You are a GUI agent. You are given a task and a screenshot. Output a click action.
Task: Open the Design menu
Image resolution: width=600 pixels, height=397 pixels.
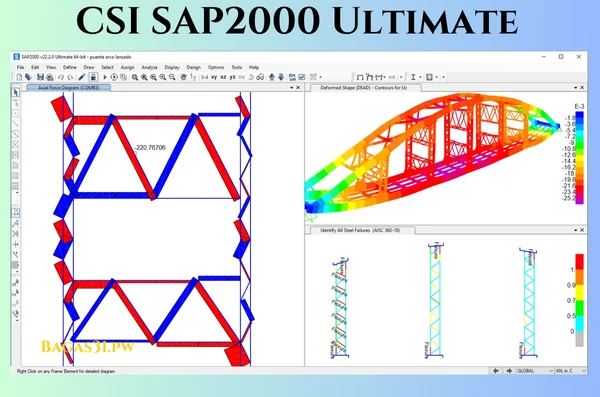pyautogui.click(x=194, y=67)
